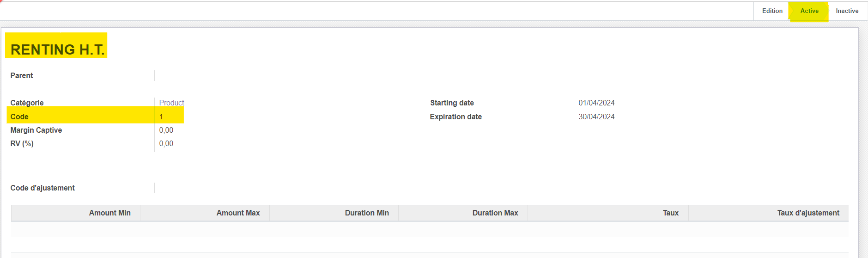Click the Margin Captive value
This screenshot has width=868, height=258.
pyautogui.click(x=166, y=130)
